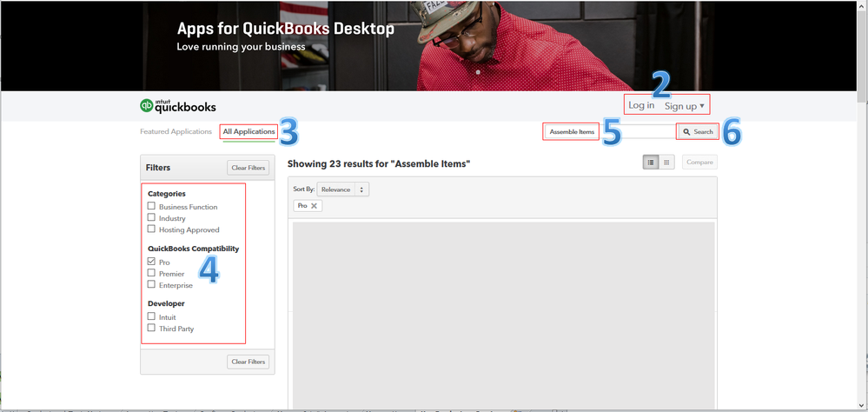Click the "QuickBooks Compatibility" section heading
Image resolution: width=868 pixels, height=412 pixels.
coord(193,249)
